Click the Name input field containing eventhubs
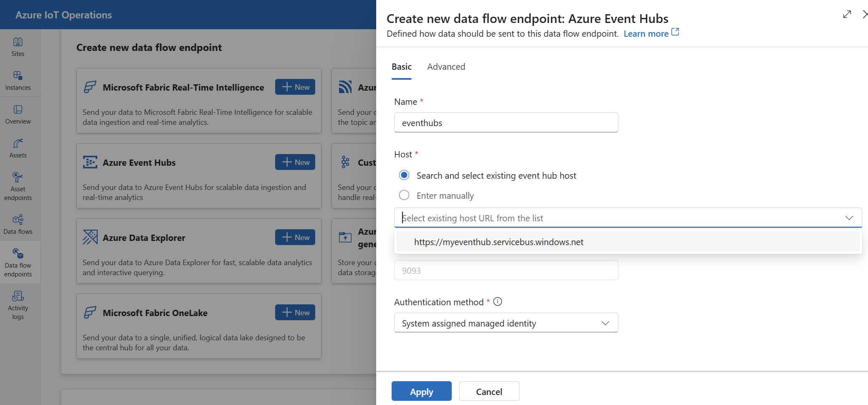Image resolution: width=868 pixels, height=405 pixels. pos(506,122)
